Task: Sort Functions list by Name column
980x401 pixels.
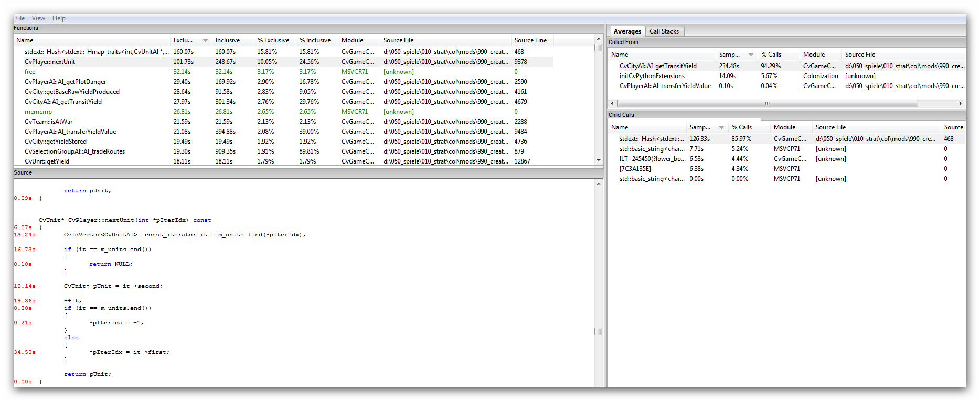Action: (x=92, y=40)
